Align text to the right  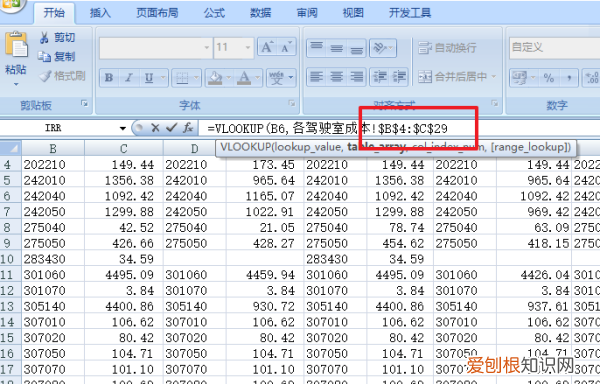[x=357, y=77]
